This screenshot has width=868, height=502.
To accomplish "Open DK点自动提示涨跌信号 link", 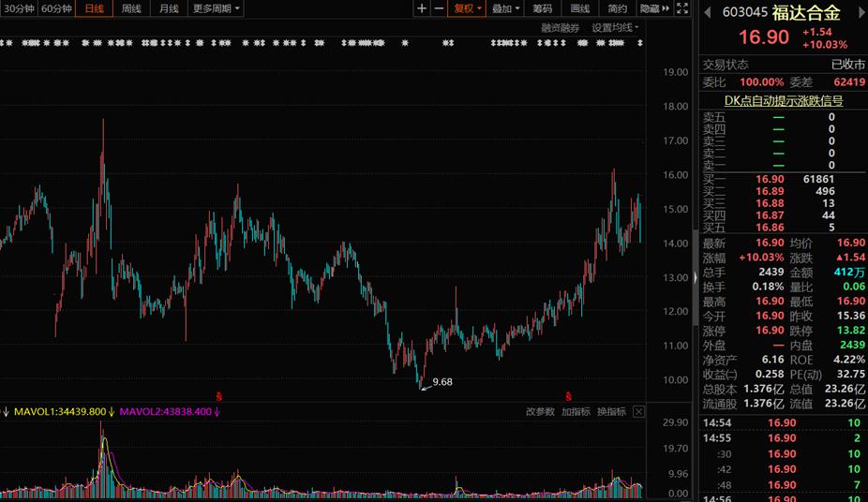I will [x=784, y=100].
